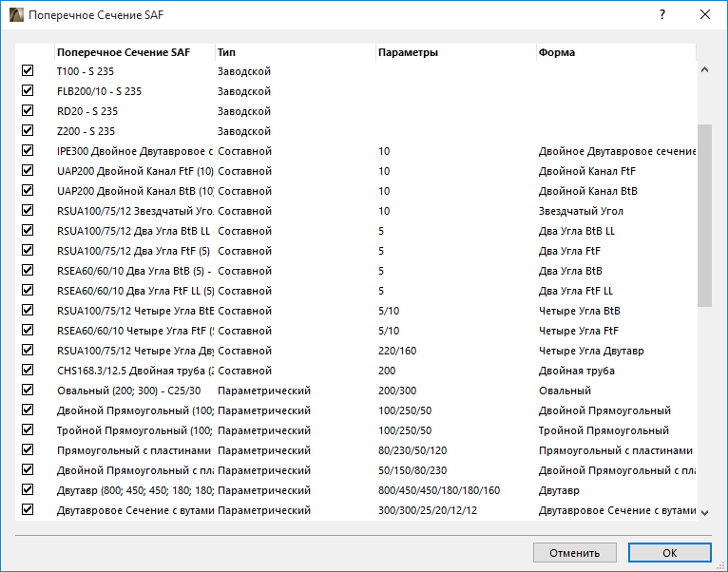Screen dimensions: 728x572
Task: Toggle the CHS168.3/12.5 Двойная труба checkbox
Action: point(28,371)
